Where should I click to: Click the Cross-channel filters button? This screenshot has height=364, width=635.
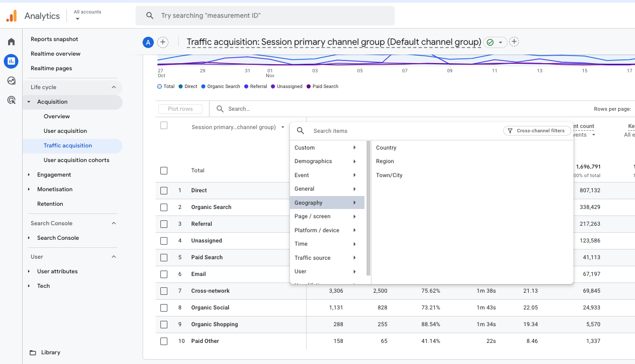537,131
